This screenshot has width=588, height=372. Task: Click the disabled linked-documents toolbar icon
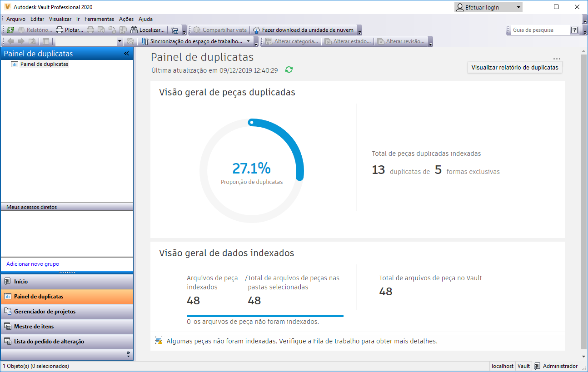pos(112,30)
